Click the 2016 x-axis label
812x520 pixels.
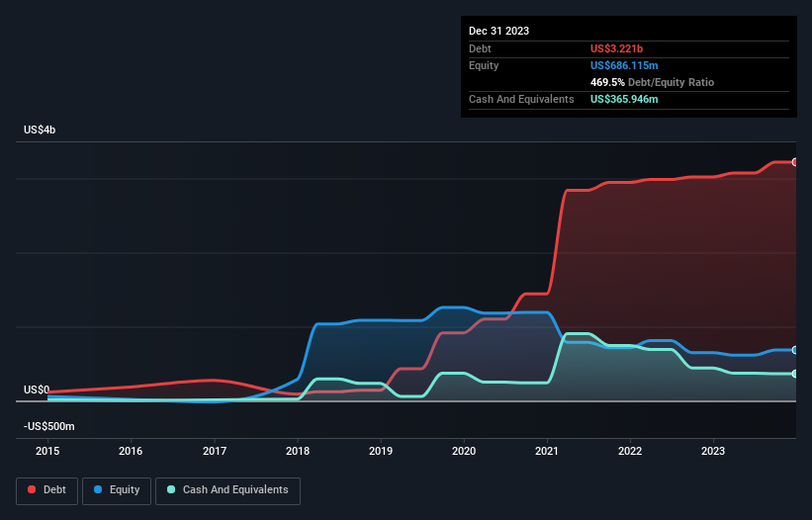[131, 451]
